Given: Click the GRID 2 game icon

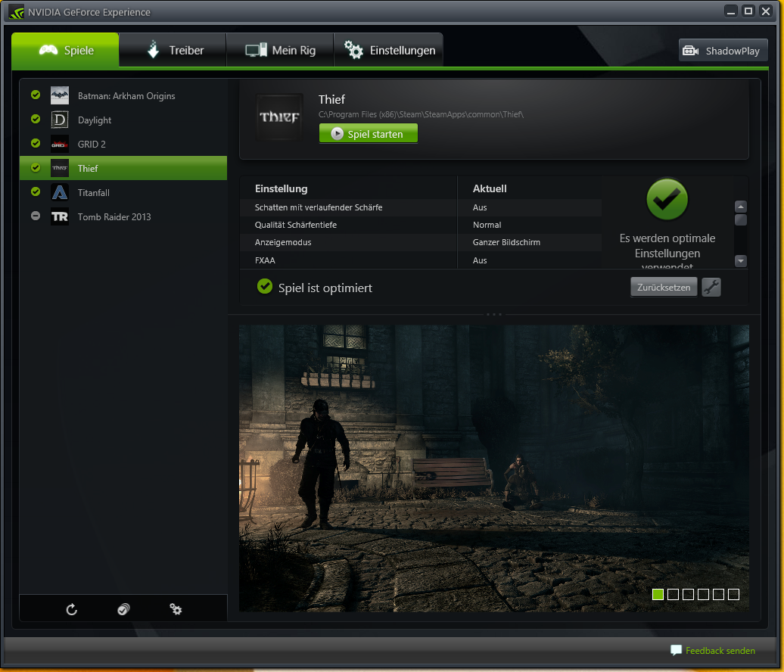Looking at the screenshot, I should pyautogui.click(x=60, y=144).
